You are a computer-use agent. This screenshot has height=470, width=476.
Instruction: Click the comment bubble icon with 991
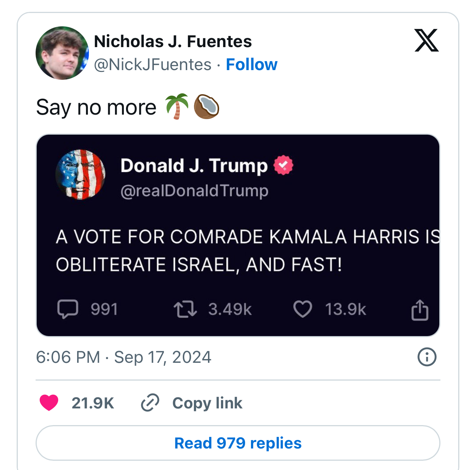click(x=68, y=309)
